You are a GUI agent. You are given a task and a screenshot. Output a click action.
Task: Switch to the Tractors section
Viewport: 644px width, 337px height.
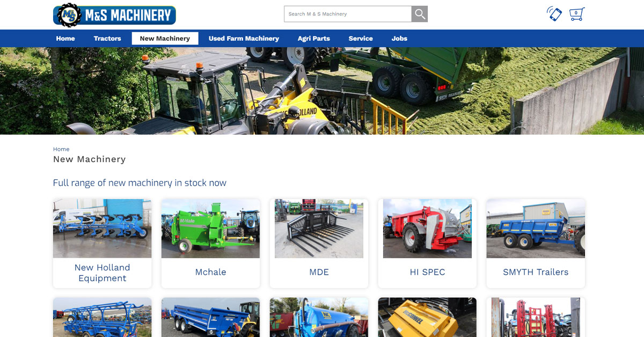pyautogui.click(x=107, y=38)
